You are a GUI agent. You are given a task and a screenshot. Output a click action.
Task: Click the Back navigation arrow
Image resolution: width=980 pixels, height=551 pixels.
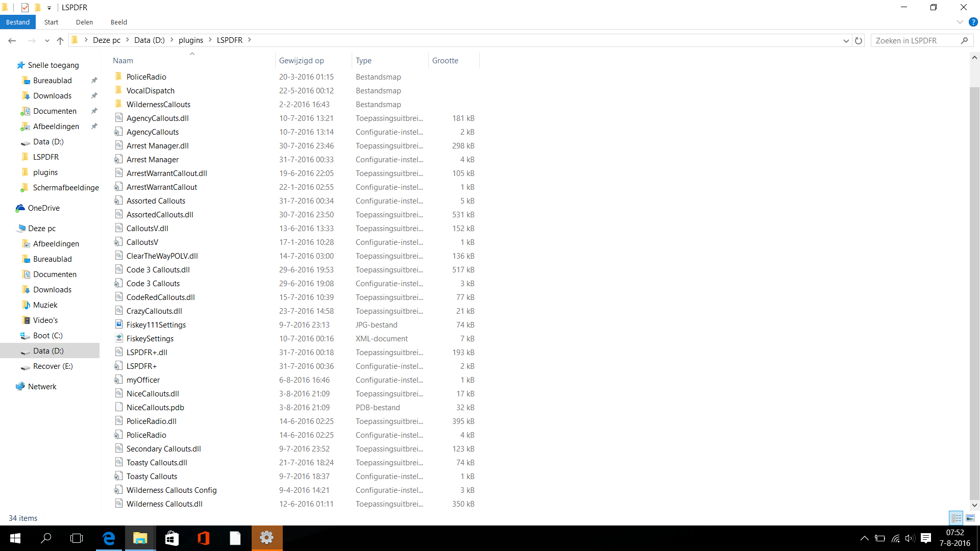tap(12, 40)
